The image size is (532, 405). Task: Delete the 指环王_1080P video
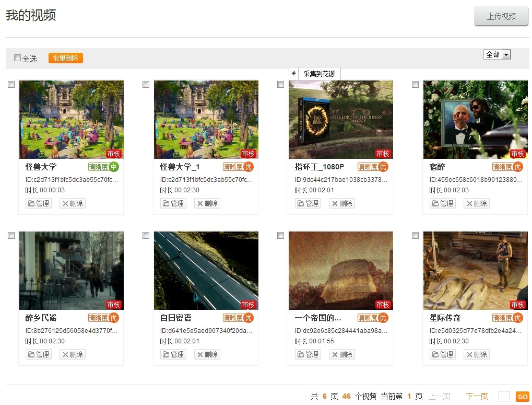tap(342, 203)
